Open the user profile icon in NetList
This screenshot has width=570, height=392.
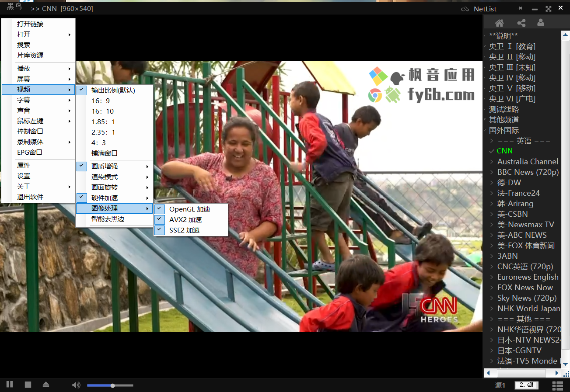pyautogui.click(x=541, y=23)
